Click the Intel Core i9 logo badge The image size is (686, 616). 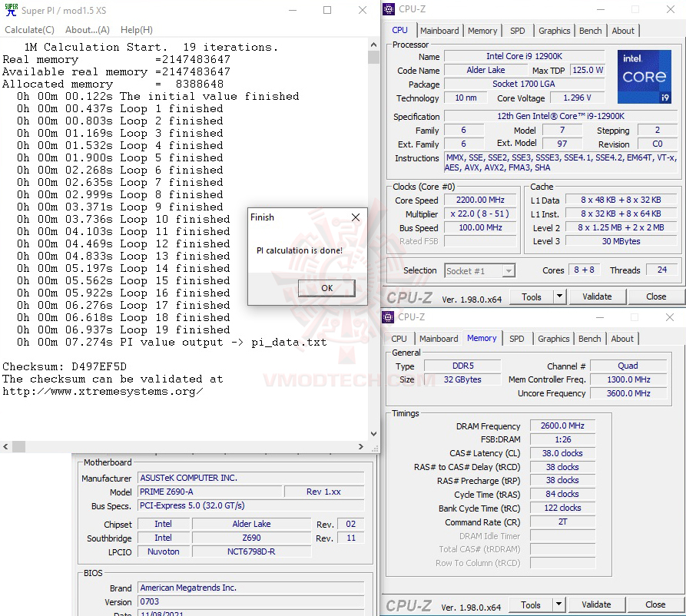(644, 76)
